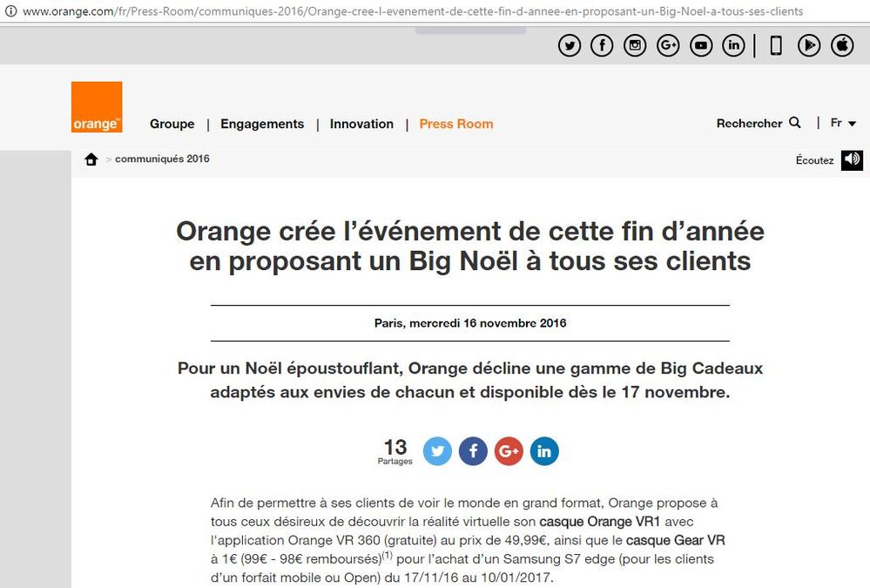Click the article headline Orange crée l'événement
Screen dimensions: 870x588
point(470,246)
